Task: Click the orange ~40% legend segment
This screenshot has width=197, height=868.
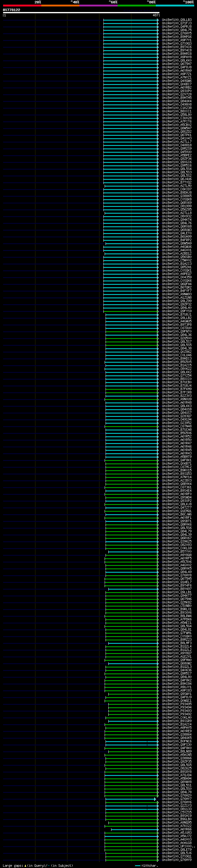Action: point(60,6)
